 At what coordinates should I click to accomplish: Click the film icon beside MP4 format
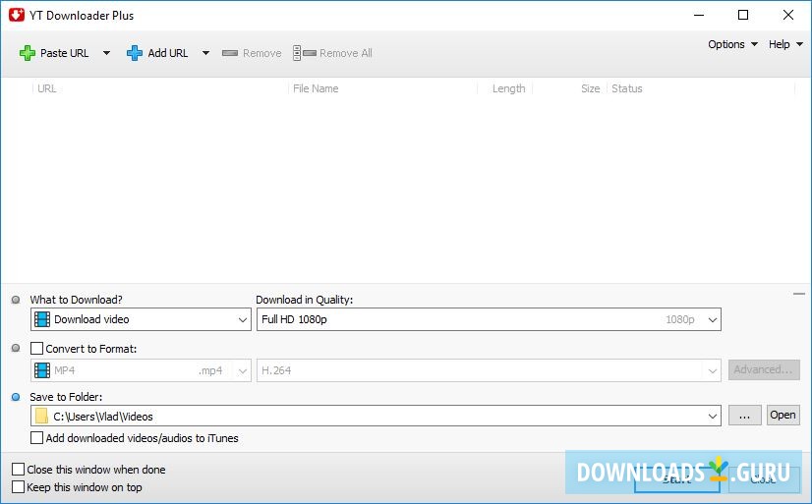42,370
